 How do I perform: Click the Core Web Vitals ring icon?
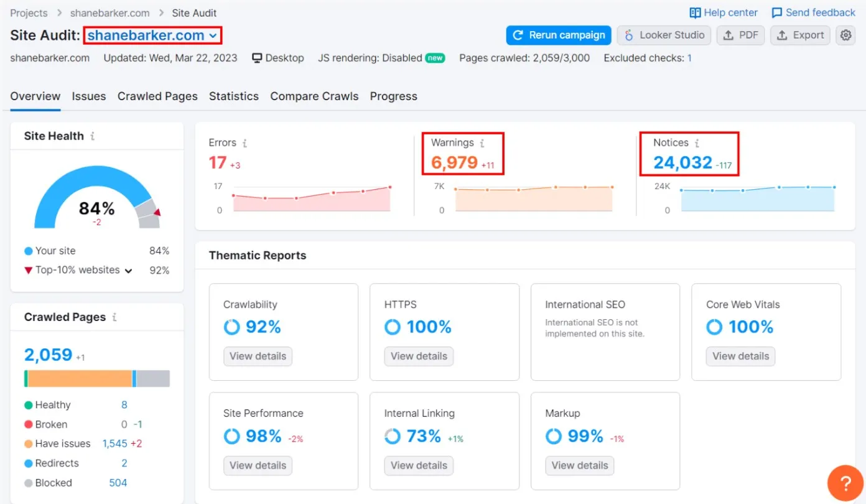714,327
